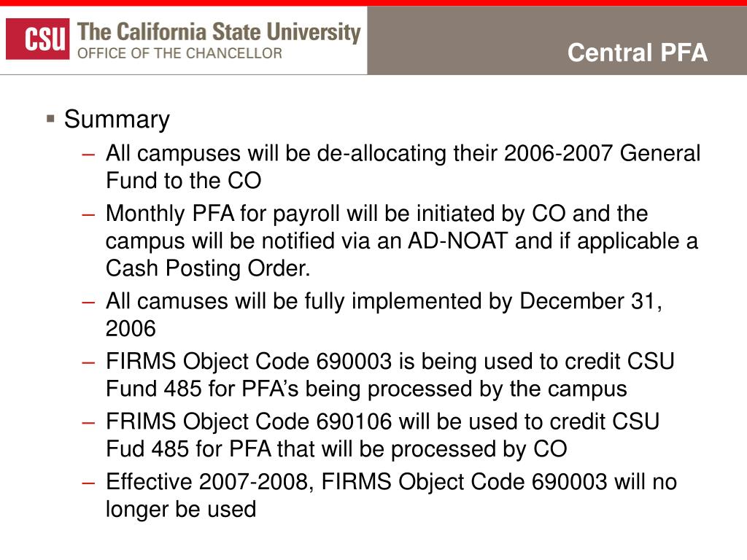Click The California State University title
Screen dimensions: 747x560
click(x=219, y=32)
